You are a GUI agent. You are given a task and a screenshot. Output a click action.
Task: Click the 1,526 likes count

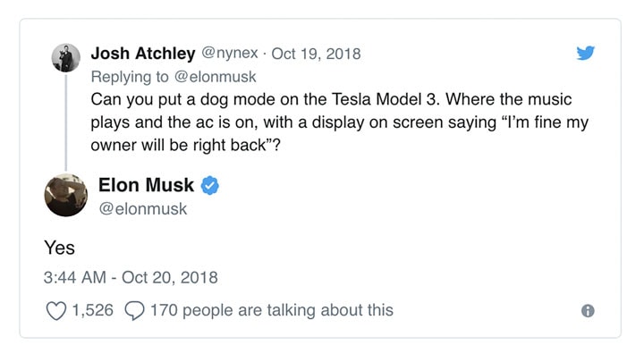point(93,310)
